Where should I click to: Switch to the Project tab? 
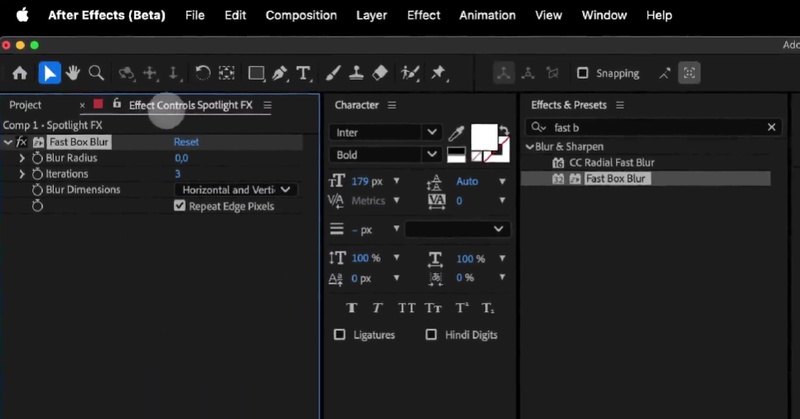coord(25,105)
